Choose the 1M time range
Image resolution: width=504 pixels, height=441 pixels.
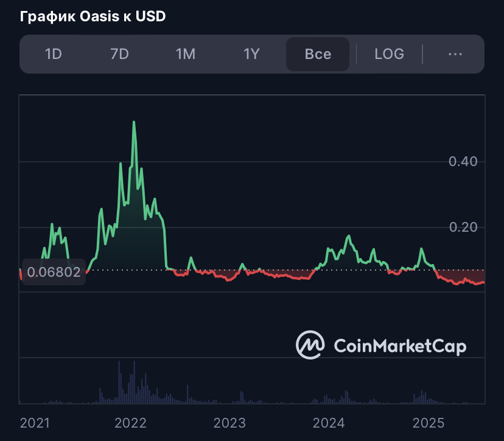pos(186,54)
